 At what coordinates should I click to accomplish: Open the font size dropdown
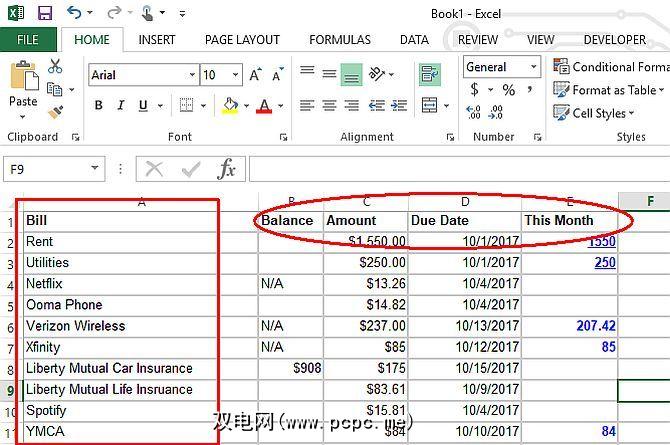point(235,75)
